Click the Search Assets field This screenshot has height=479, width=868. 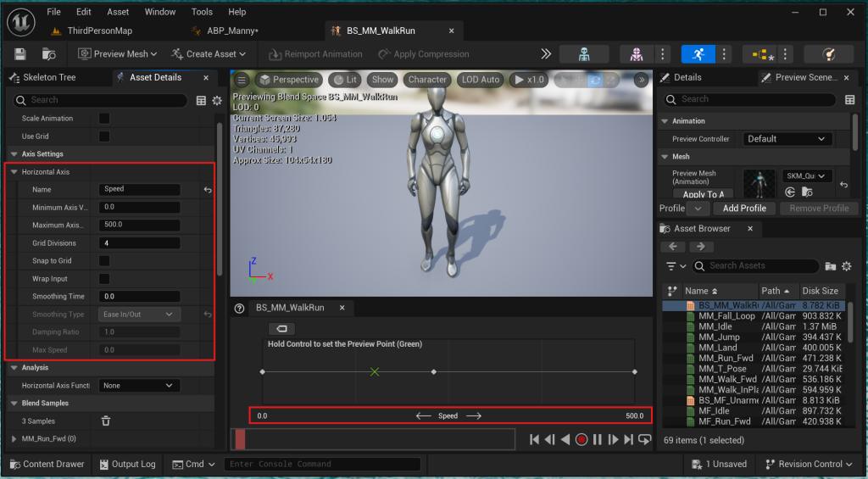click(x=755, y=266)
